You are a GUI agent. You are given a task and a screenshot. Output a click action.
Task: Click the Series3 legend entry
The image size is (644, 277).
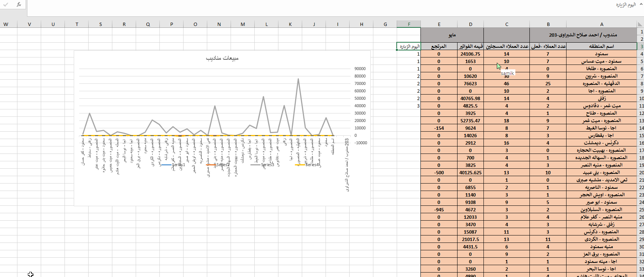pyautogui.click(x=262, y=165)
